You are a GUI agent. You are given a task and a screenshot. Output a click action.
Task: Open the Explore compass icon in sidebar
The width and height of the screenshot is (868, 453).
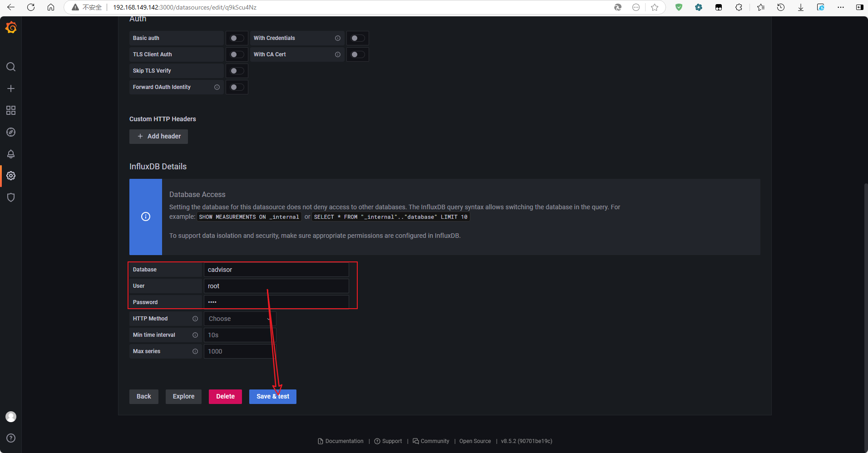[11, 132]
